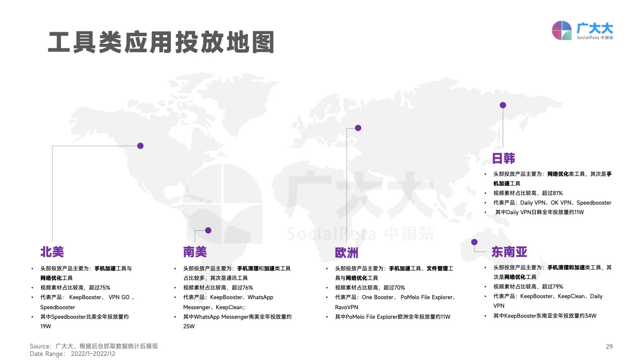The width and height of the screenshot is (644, 362).
Task: Click the Source: 广大大 footer note
Action: 94,346
